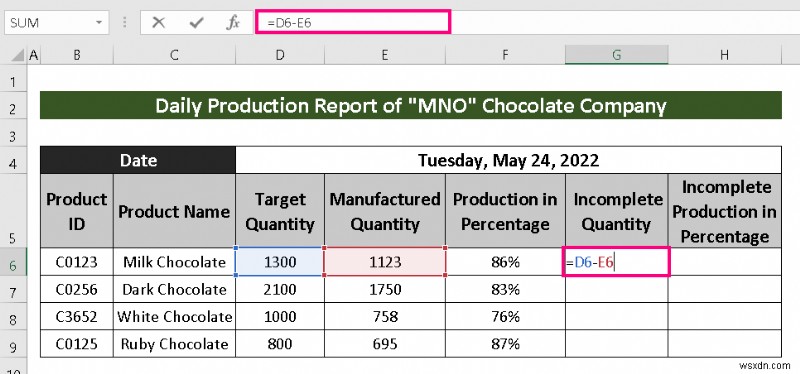Click the Production in Percentage header cell
Screen dimensions: 800x374
[x=505, y=211]
